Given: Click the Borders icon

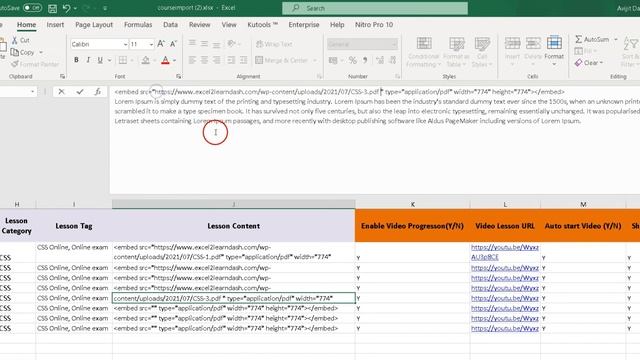Looking at the screenshot, I should (122, 60).
